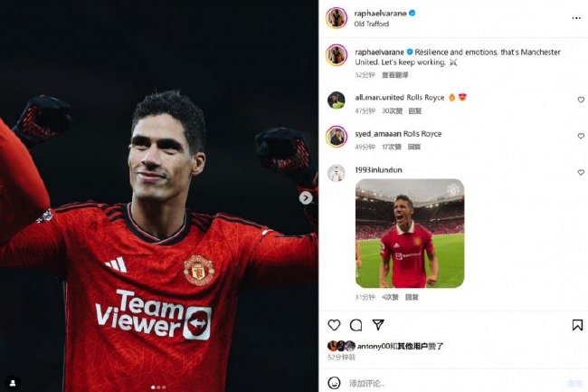
Task: View translation of the caption
Action: coord(395,75)
